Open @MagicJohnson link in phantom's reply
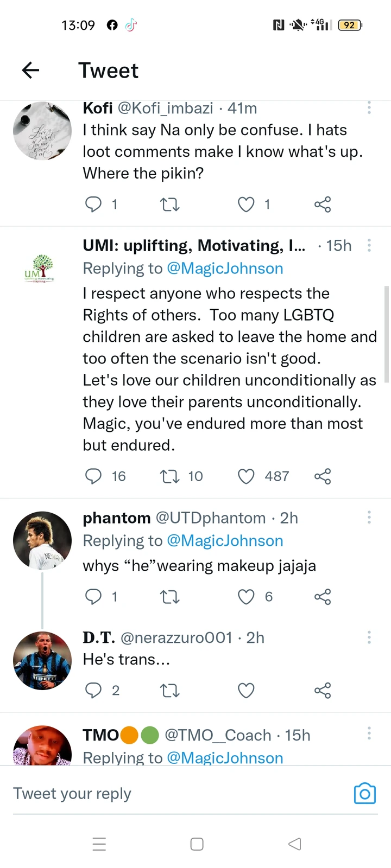The image size is (391, 868). 225,541
